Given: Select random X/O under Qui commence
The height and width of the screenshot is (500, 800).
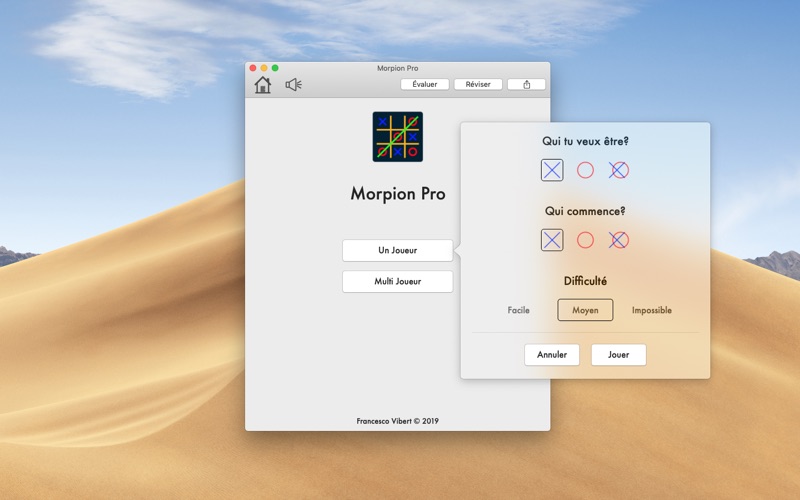Looking at the screenshot, I should [619, 240].
